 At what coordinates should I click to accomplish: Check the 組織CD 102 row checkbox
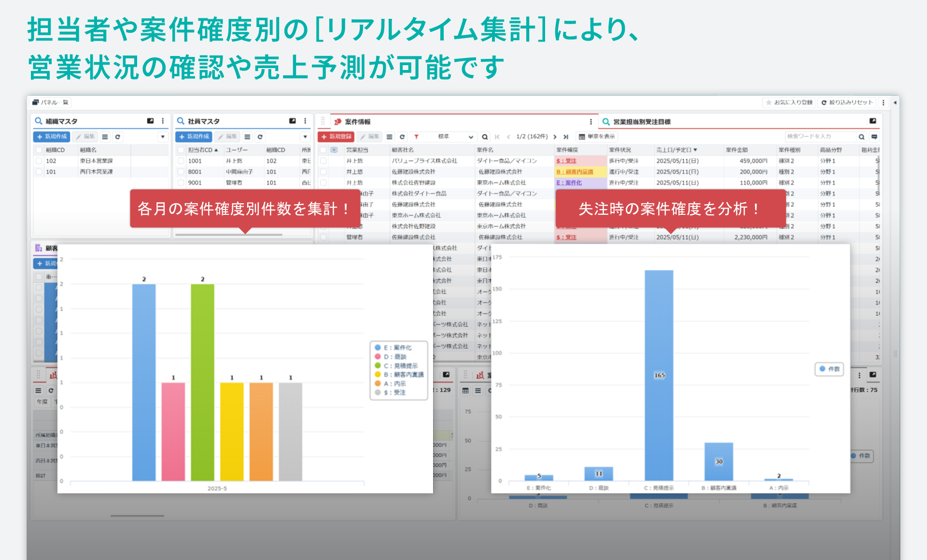(39, 161)
